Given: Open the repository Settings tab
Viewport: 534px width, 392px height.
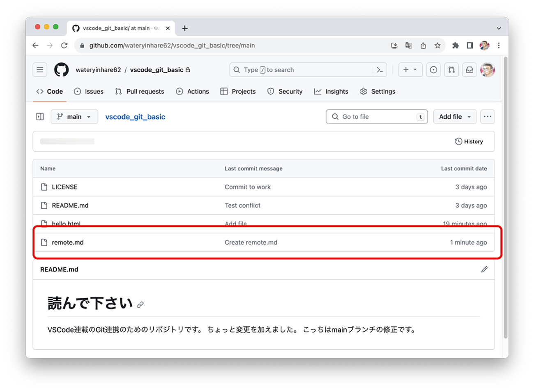Looking at the screenshot, I should 377,92.
